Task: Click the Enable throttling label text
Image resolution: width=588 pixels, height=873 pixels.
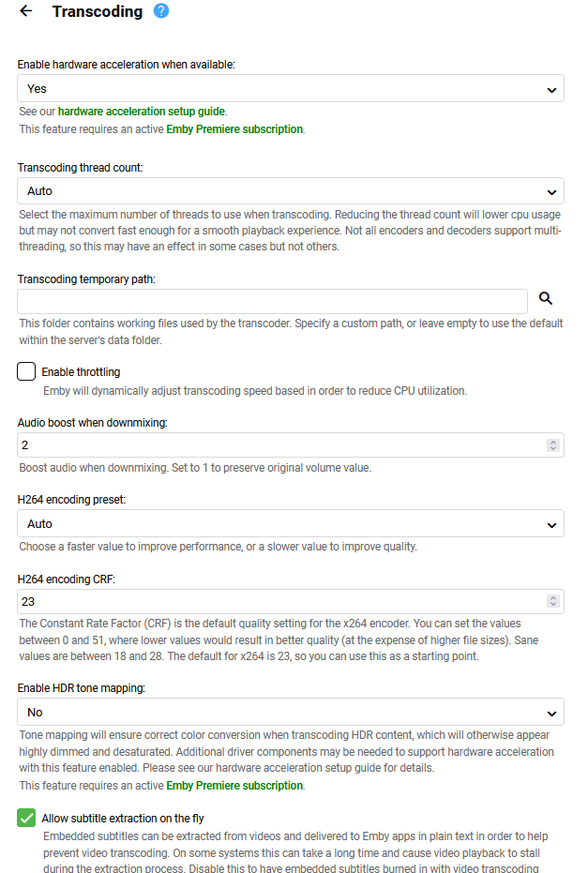Action: [81, 372]
